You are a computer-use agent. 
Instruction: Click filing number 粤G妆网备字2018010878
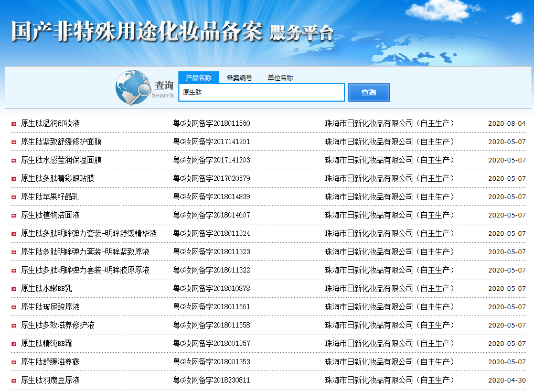click(x=211, y=289)
